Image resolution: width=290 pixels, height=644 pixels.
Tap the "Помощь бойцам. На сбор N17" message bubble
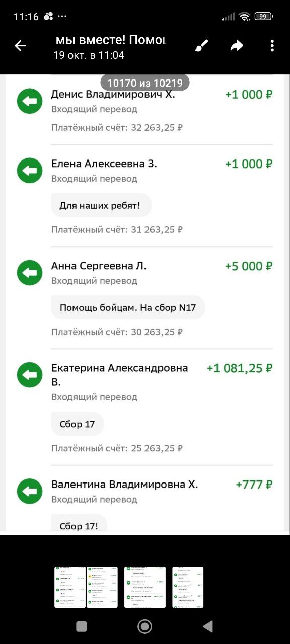[128, 307]
